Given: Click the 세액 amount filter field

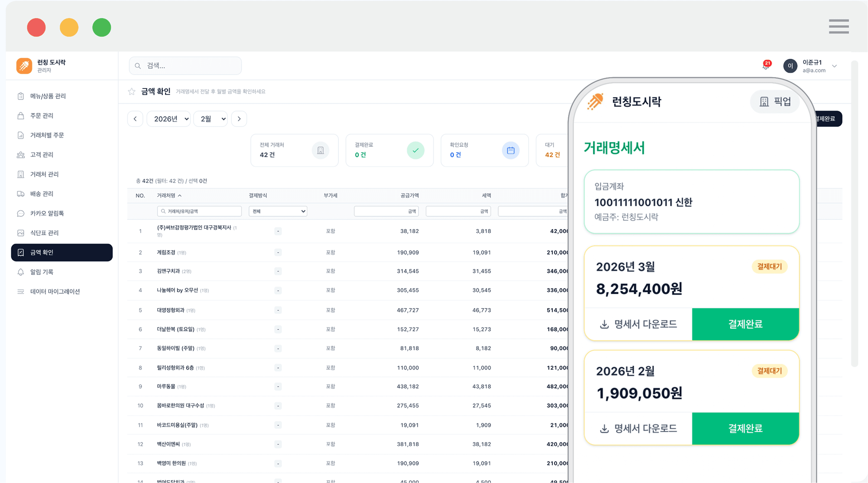Looking at the screenshot, I should coord(458,211).
